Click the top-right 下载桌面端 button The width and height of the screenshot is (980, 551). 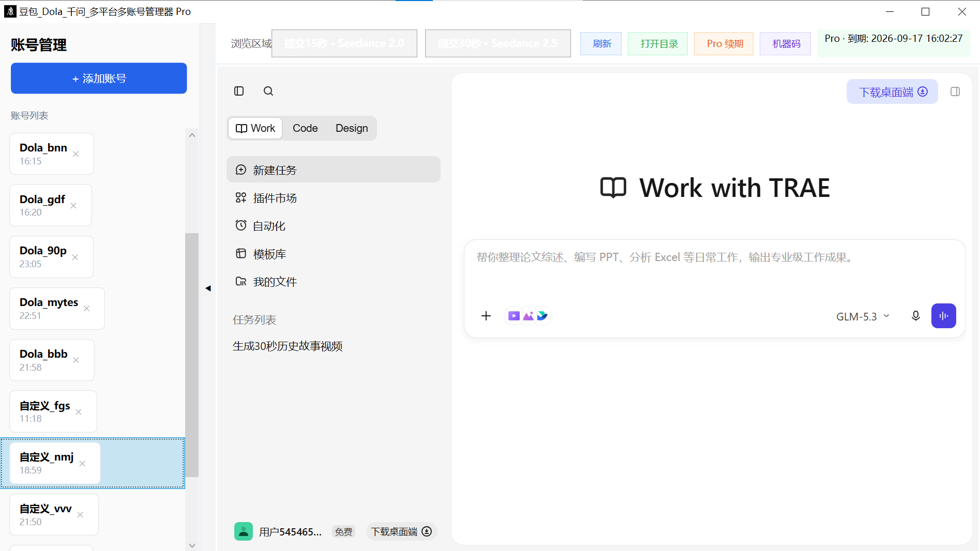pos(892,91)
